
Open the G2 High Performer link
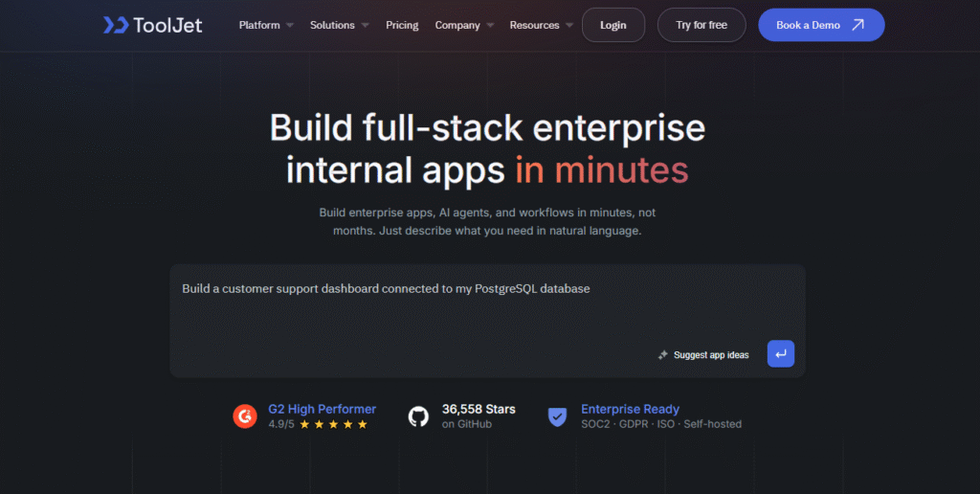[x=322, y=409]
